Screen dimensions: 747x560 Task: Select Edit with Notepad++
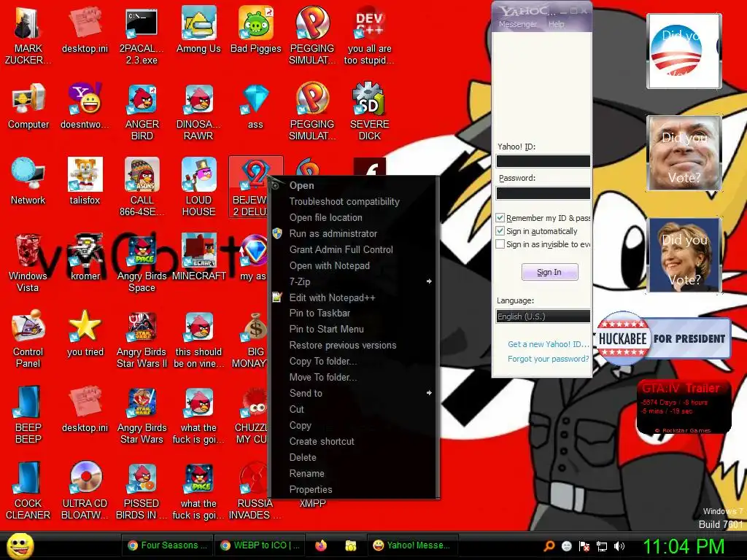tap(355, 297)
